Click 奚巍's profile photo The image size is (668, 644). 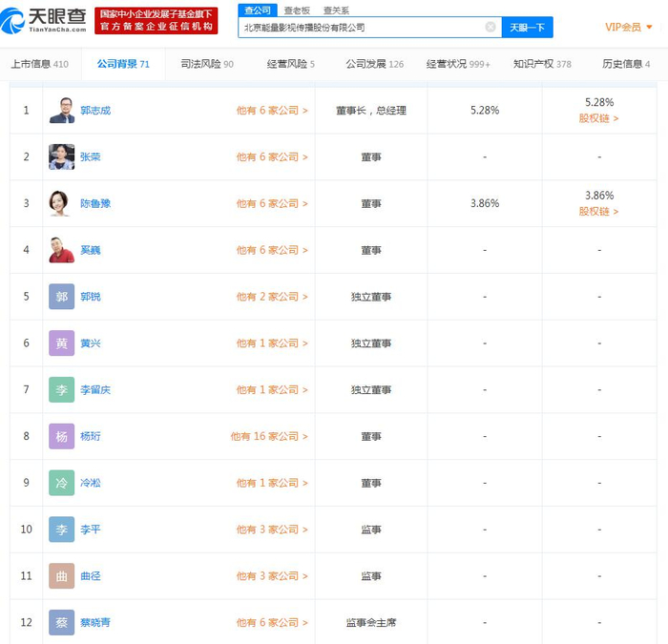[62, 250]
